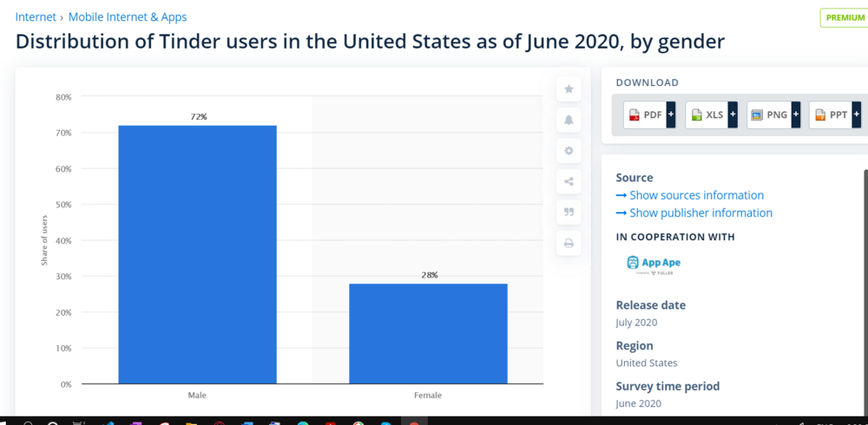Click the PREMIUM badge
The image size is (868, 425).
[845, 17]
